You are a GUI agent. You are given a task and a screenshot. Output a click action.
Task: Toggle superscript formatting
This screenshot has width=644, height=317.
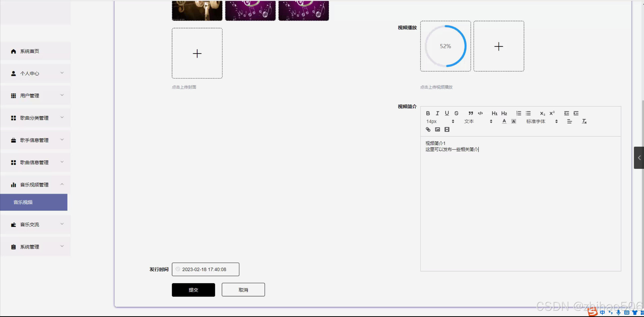(x=552, y=113)
